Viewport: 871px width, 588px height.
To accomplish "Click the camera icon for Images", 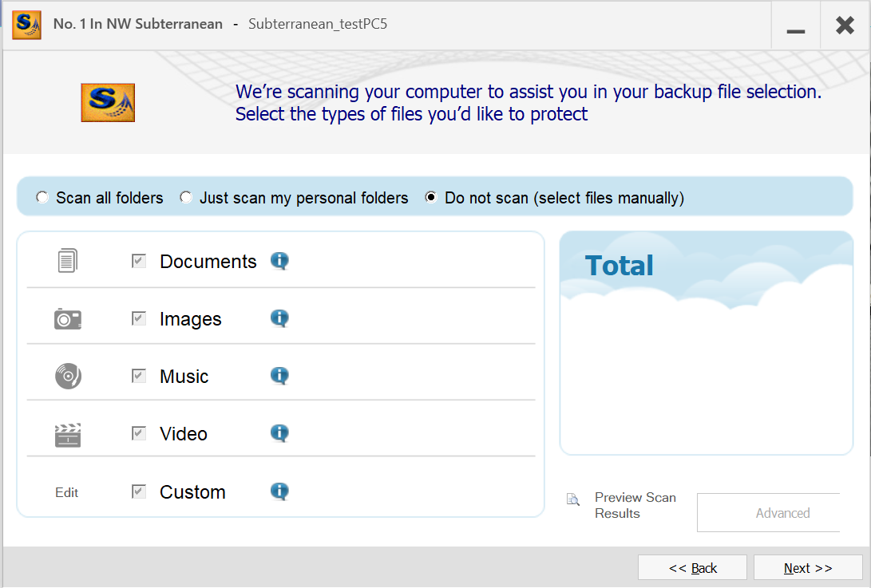I will (68, 319).
